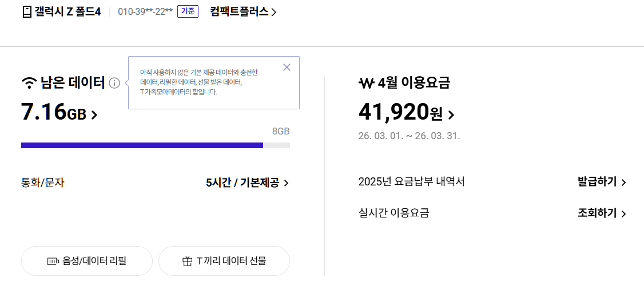Screen dimensions: 644x285
Task: Click the Wi-Fi data icon
Action: coord(29,84)
